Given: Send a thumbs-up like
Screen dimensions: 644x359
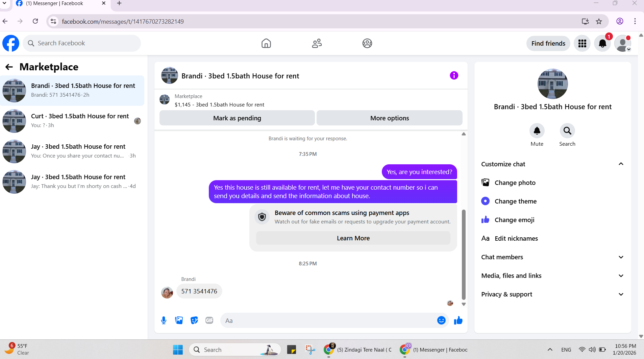Looking at the screenshot, I should pos(458,320).
